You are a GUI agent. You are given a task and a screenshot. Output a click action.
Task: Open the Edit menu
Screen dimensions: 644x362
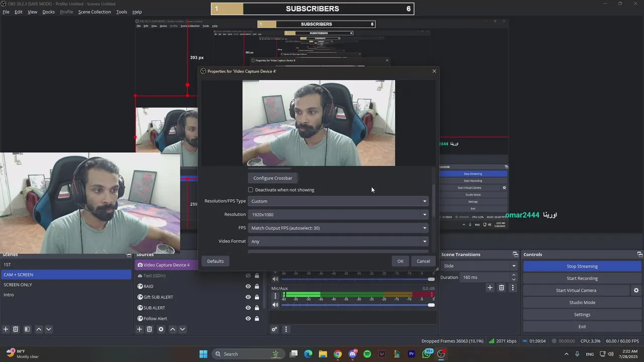[19, 12]
